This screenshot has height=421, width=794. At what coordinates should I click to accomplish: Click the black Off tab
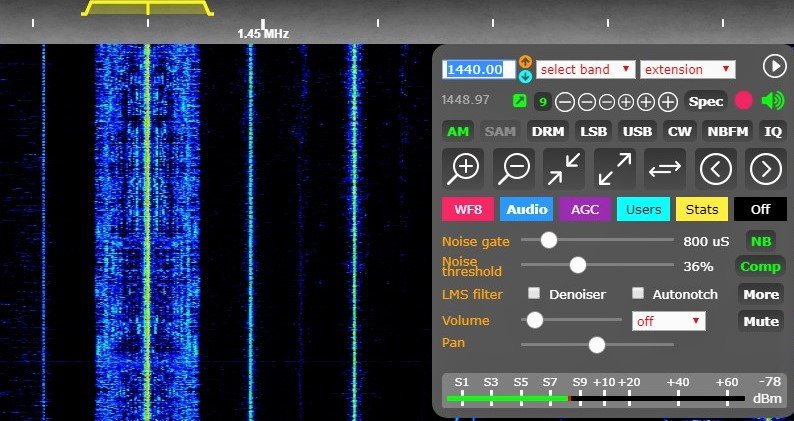tap(760, 209)
